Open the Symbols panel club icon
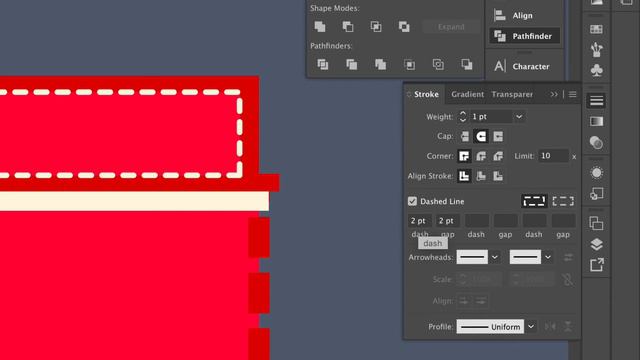 tap(596, 70)
